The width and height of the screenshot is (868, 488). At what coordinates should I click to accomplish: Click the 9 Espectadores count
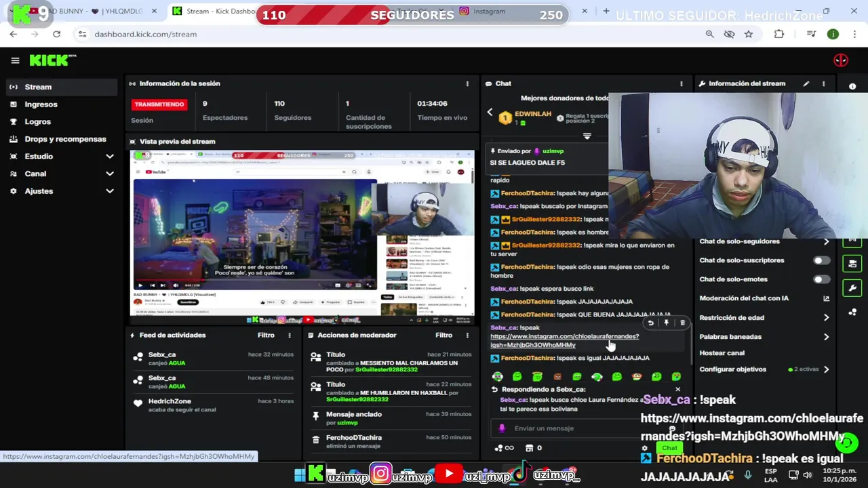tap(205, 104)
